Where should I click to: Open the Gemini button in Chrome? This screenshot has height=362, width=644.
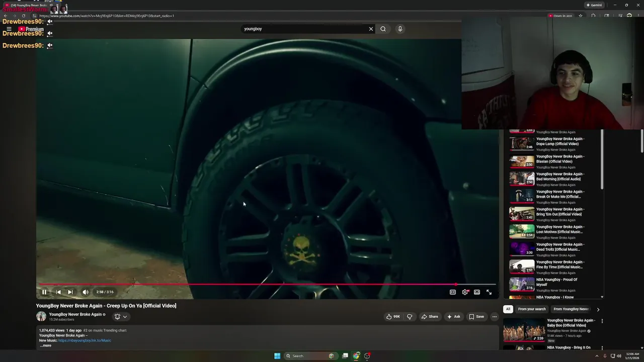coord(594,5)
